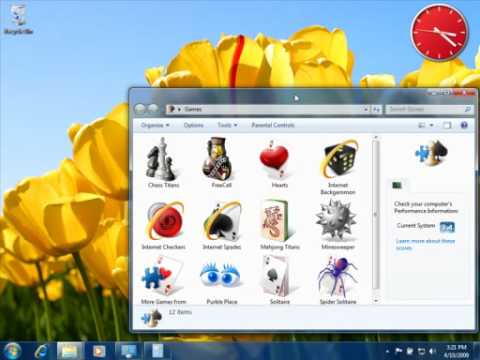Open 'Learn more about these scores' link
Viewport: 480px width, 360px height.
(425, 244)
